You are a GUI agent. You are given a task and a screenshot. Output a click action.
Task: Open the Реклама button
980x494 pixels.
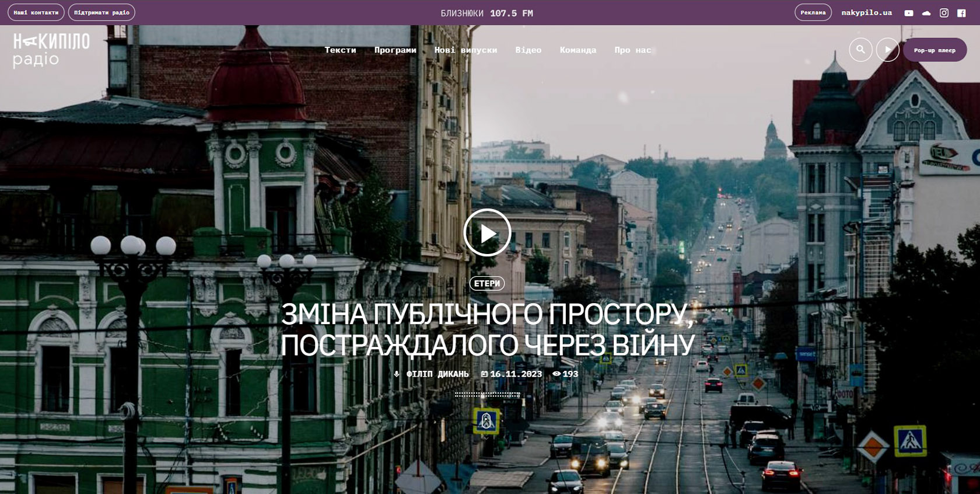(x=813, y=12)
